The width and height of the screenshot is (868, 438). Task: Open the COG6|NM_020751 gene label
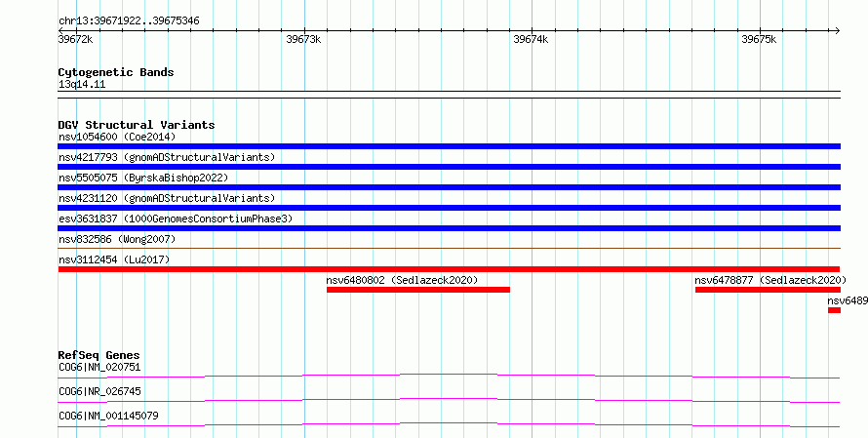(x=99, y=367)
